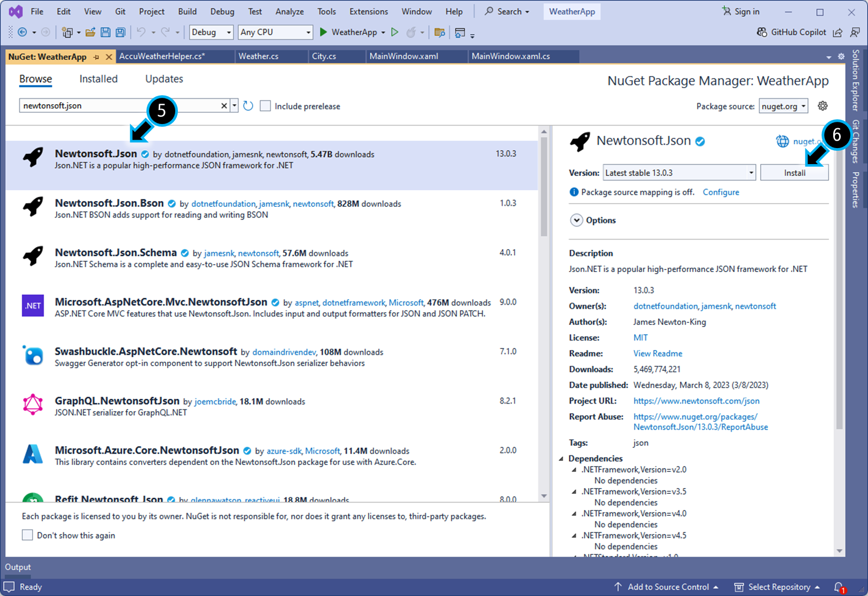Open NuGet settings gear icon
868x596 pixels.
[x=823, y=106]
